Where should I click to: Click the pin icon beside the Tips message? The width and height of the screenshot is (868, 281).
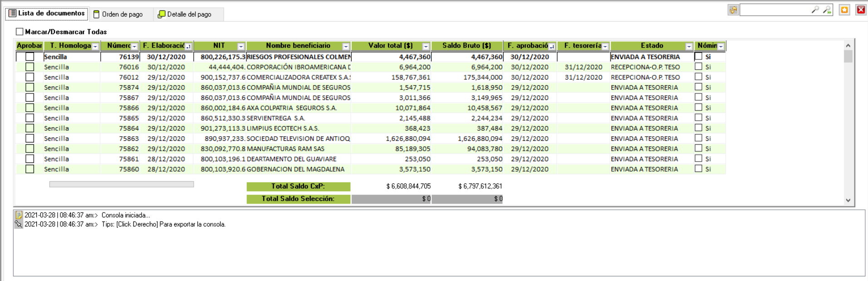click(19, 224)
